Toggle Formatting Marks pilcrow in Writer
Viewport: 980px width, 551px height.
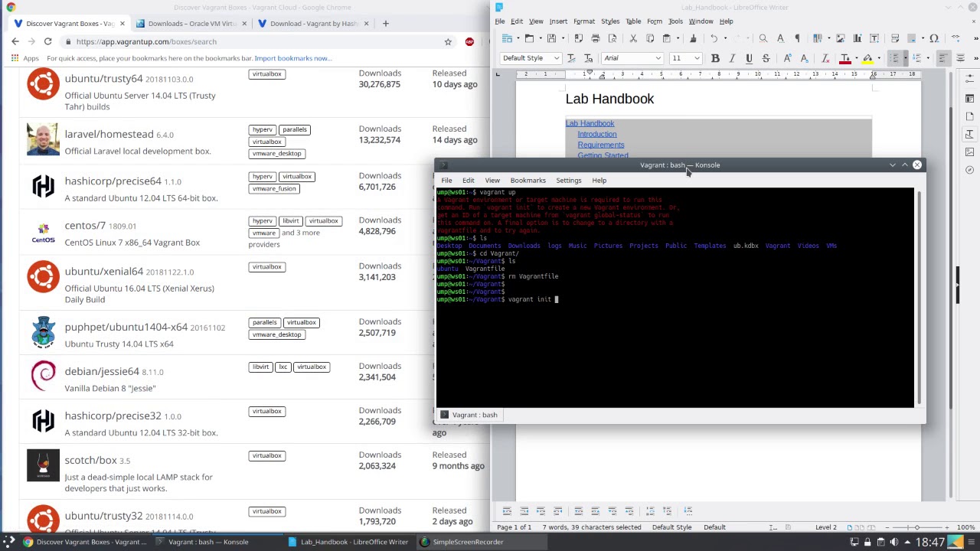pyautogui.click(x=797, y=38)
